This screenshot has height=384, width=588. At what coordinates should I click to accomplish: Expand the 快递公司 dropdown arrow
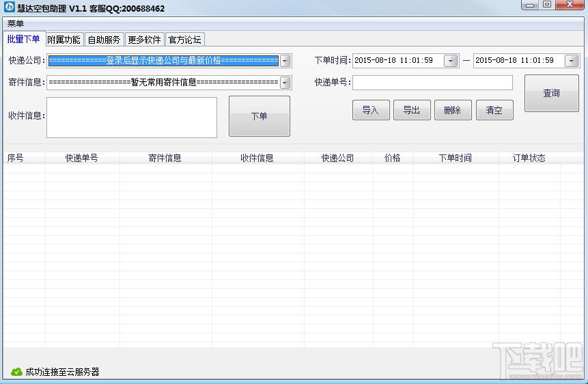285,60
